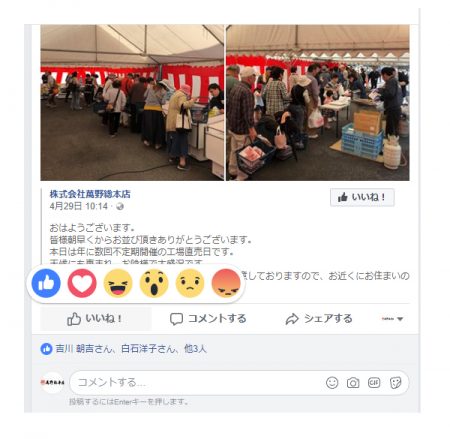Click コメントする action under the post
Viewport: 450px width, 439px height.
(x=208, y=319)
